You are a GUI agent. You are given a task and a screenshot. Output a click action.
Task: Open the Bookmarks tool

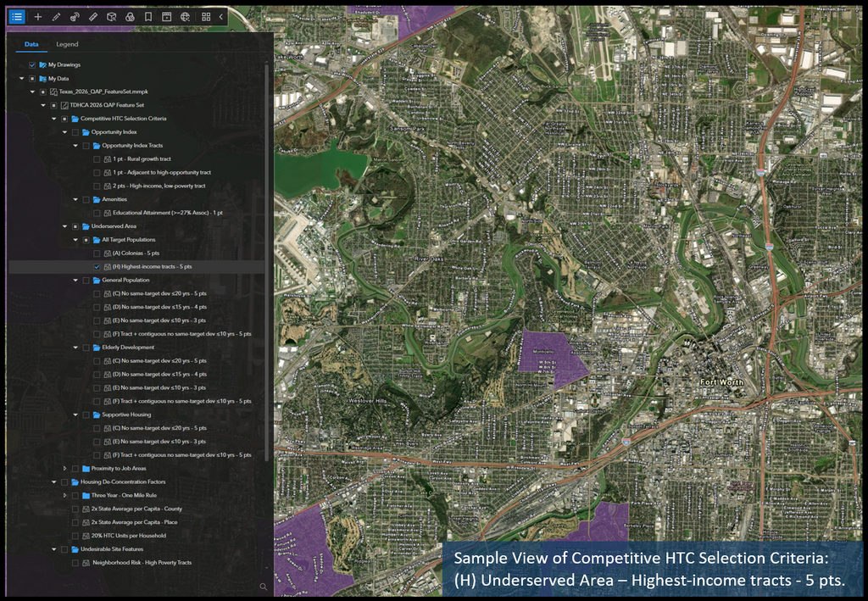coord(147,16)
